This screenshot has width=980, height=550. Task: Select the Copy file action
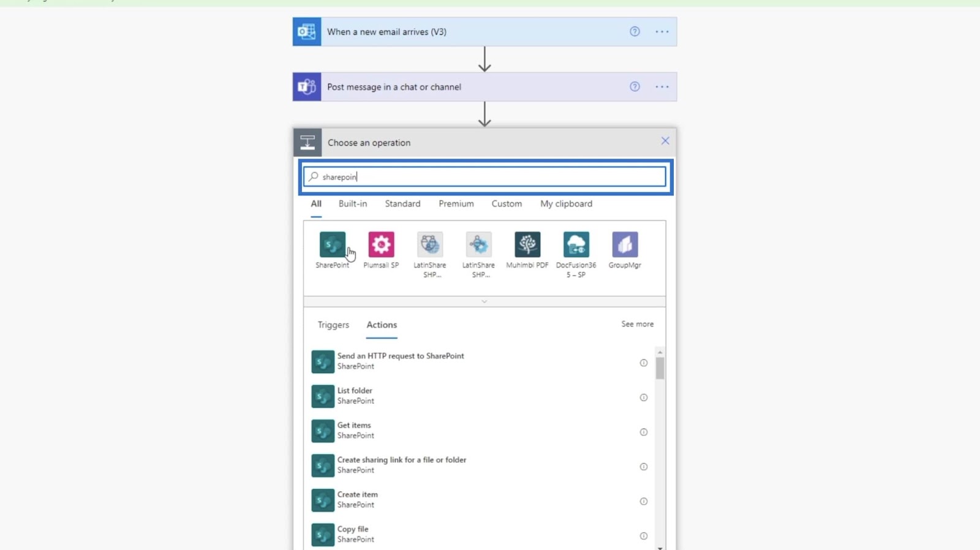482,535
